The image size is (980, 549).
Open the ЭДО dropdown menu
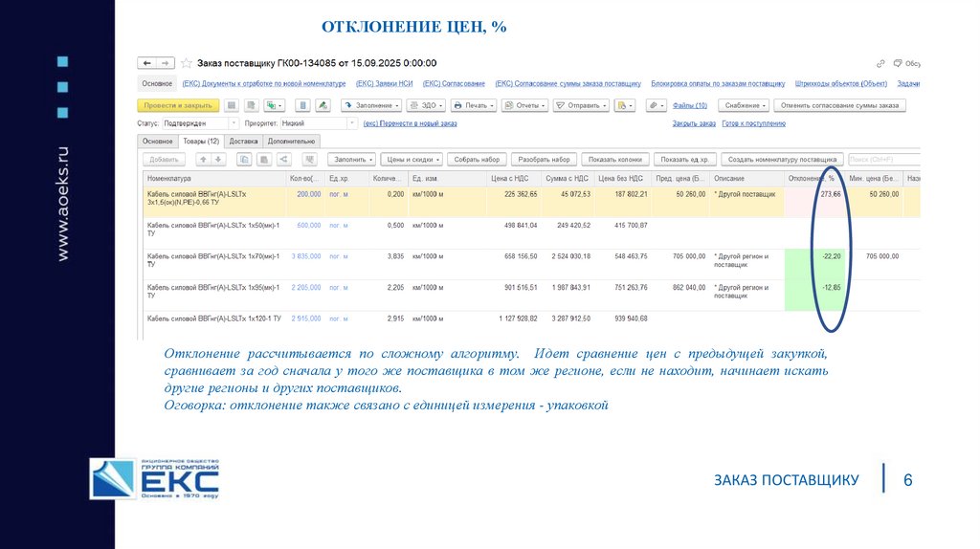426,105
